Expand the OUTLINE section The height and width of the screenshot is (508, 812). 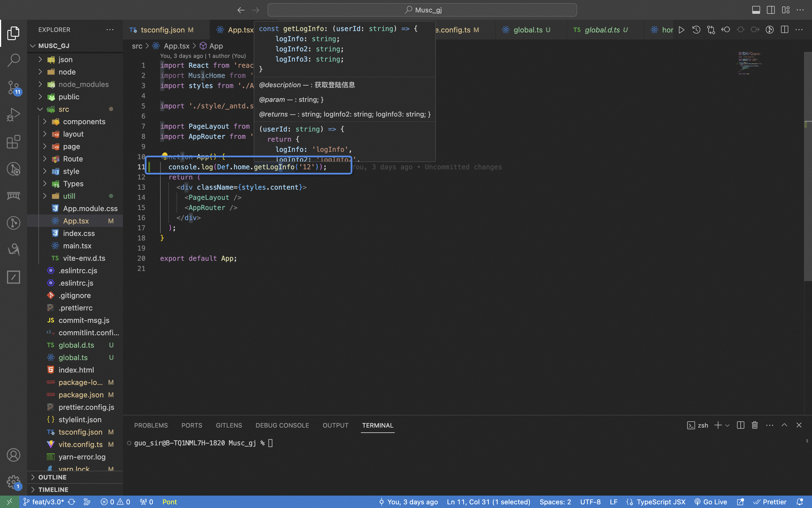[75, 477]
